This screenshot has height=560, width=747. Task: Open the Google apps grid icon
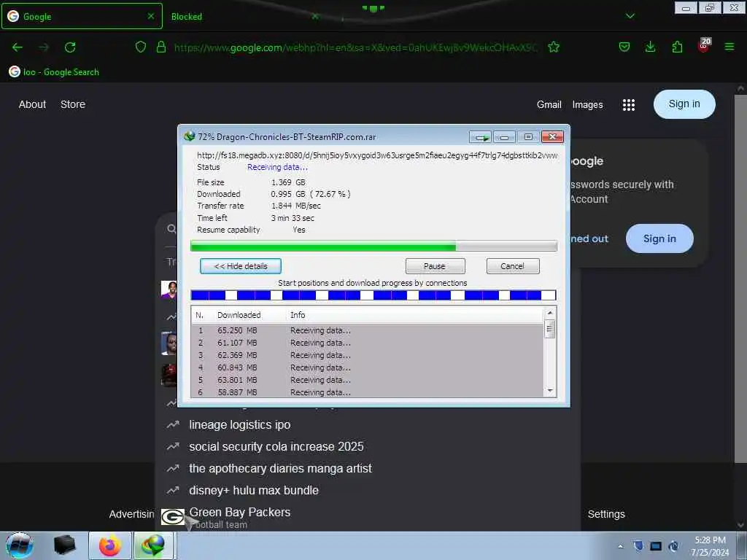628,105
